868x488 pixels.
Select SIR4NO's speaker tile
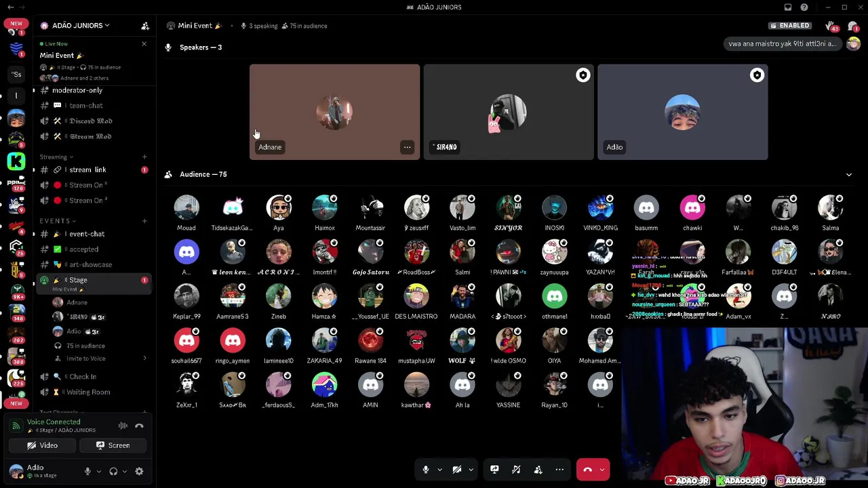pos(509,112)
